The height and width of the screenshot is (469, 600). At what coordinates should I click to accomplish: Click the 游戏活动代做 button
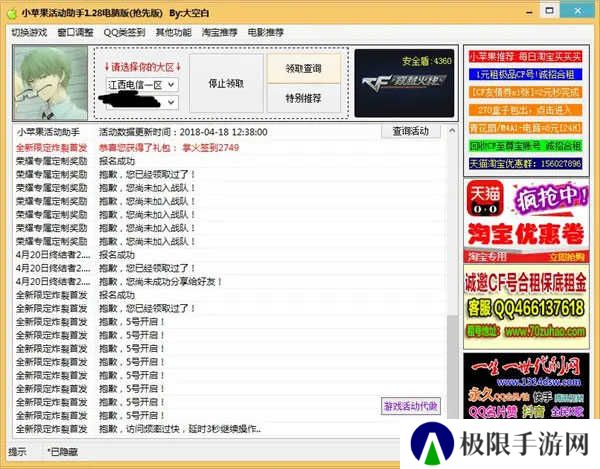[411, 406]
